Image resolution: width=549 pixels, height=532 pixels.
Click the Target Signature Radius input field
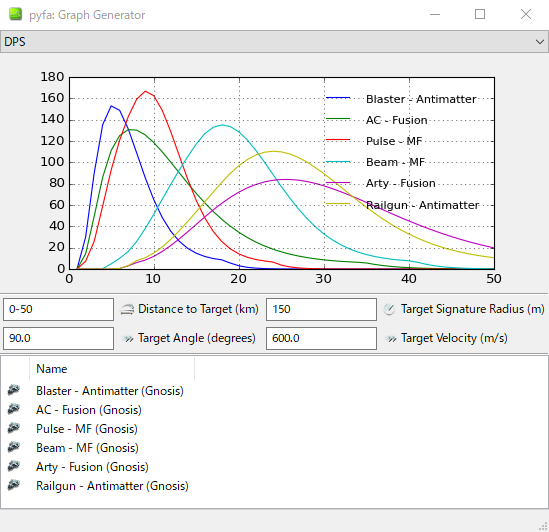(x=321, y=309)
